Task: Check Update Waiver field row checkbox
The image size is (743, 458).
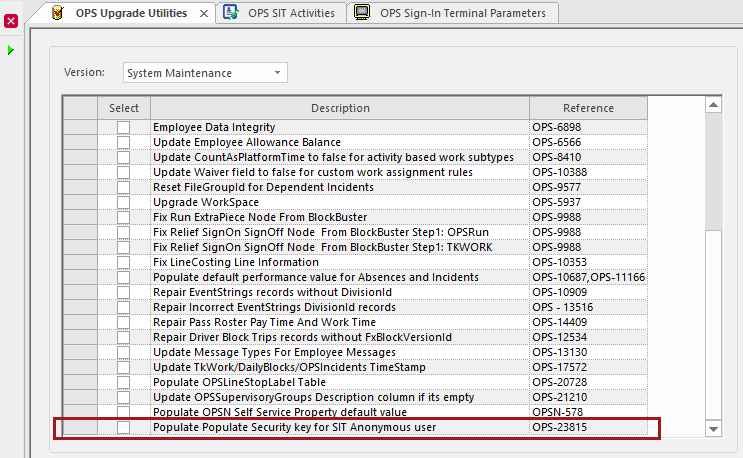Action: click(x=124, y=172)
